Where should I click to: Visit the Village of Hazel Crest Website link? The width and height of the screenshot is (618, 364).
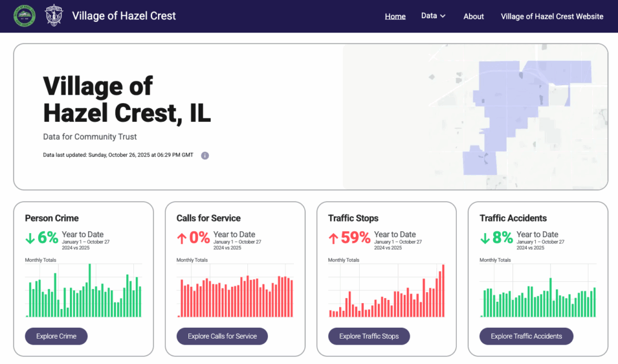[552, 16]
